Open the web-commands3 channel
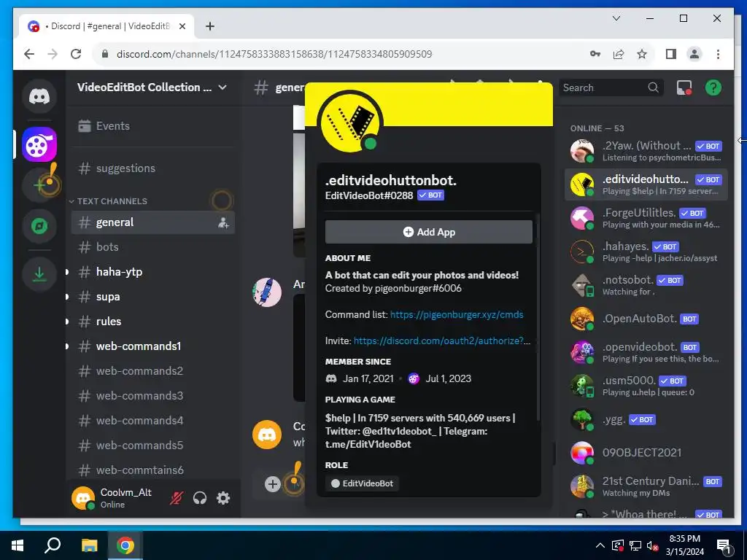747x560 pixels. [x=152, y=396]
